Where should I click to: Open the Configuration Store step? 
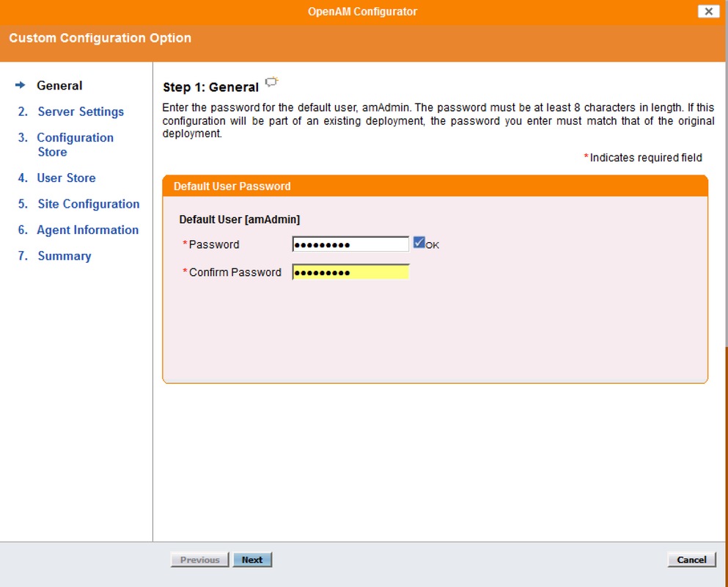[x=75, y=137]
